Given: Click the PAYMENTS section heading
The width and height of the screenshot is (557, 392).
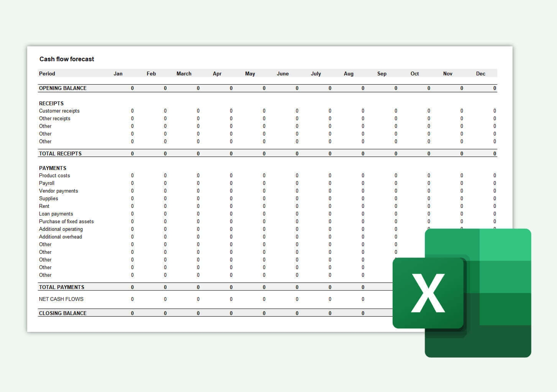Looking at the screenshot, I should click(52, 168).
